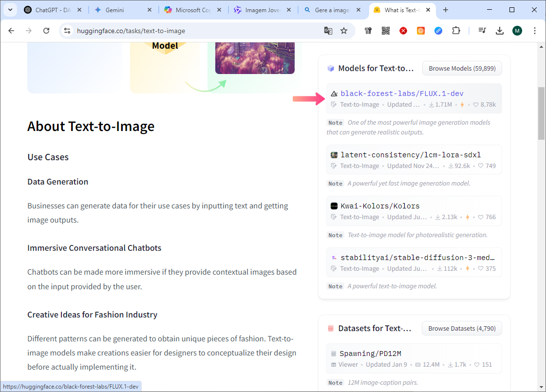
Task: Click the Use Cases heading
Action: [x=48, y=157]
